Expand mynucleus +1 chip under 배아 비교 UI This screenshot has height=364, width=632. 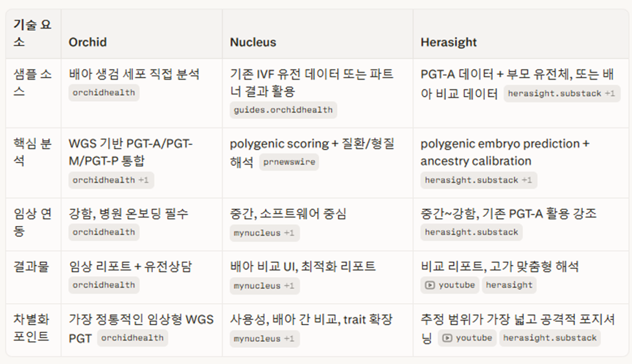click(x=264, y=286)
